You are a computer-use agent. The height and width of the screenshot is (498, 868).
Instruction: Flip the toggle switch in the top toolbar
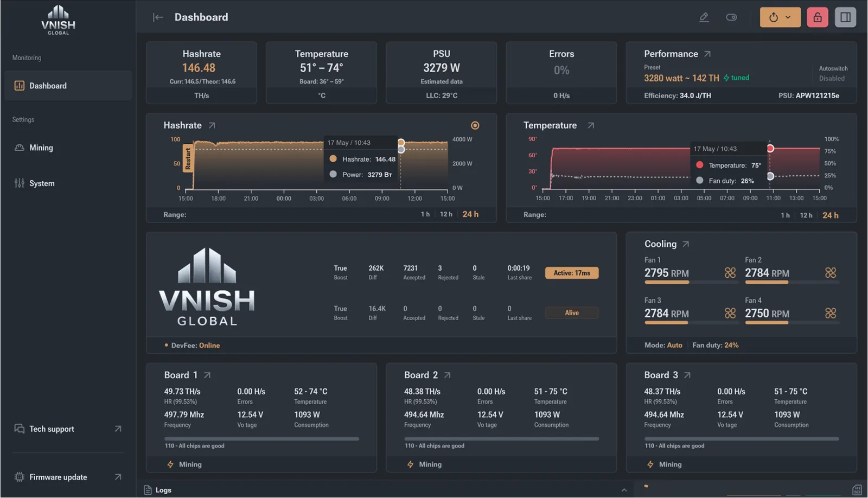[x=731, y=17]
